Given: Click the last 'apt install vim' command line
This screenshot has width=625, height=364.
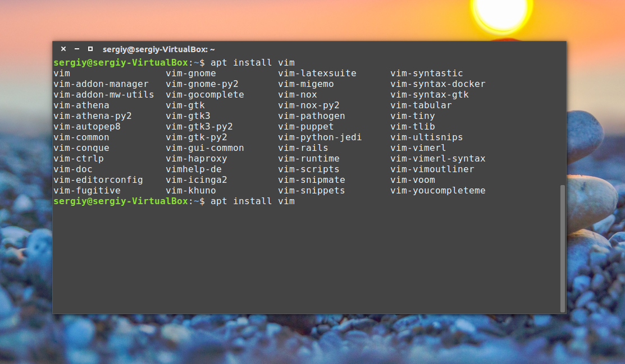Looking at the screenshot, I should [x=253, y=201].
